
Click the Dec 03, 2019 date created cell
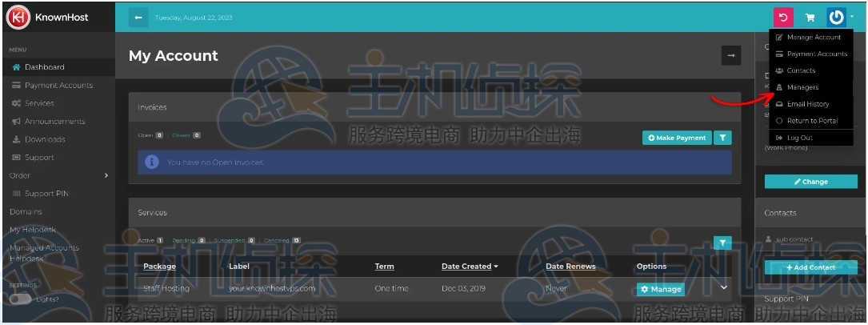pos(464,288)
